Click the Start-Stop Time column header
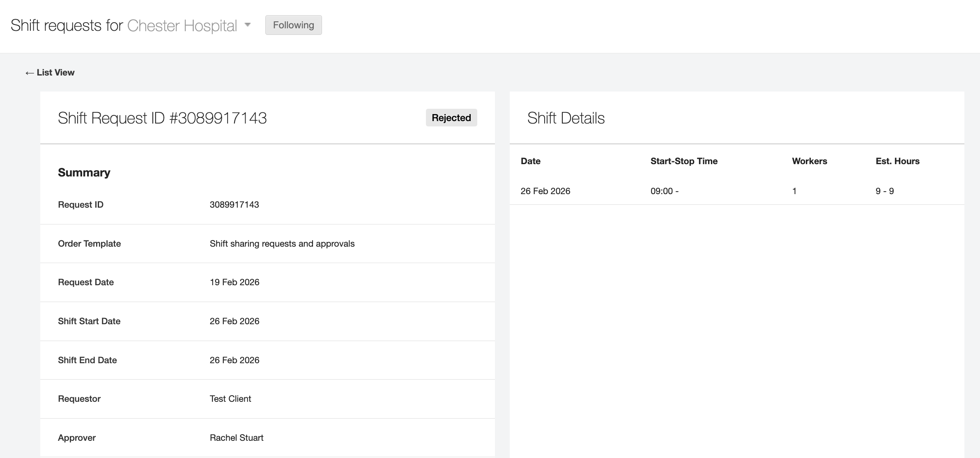980x458 pixels. [x=683, y=161]
